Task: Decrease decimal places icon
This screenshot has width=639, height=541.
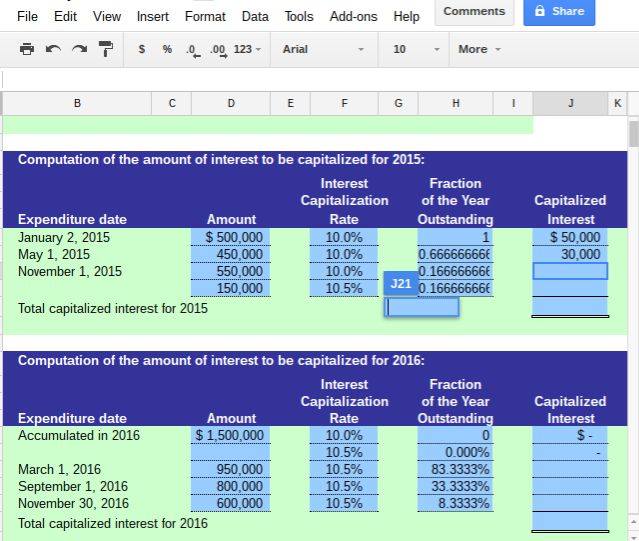Action: pyautogui.click(x=191, y=49)
